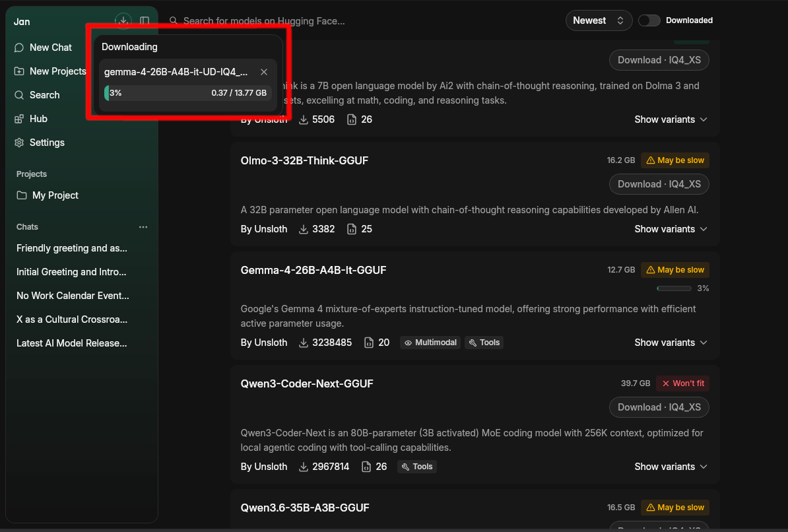Click the New Projects folder-plus icon

point(19,71)
